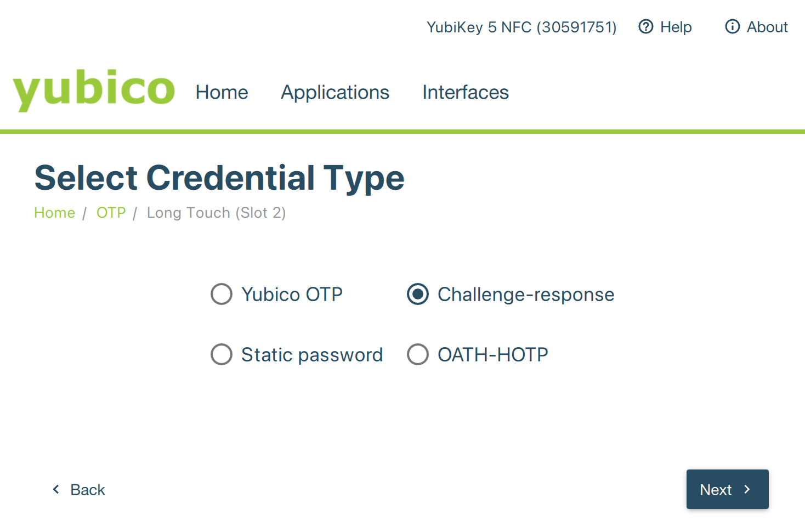805x532 pixels.
Task: Go Back to previous page
Action: point(87,490)
